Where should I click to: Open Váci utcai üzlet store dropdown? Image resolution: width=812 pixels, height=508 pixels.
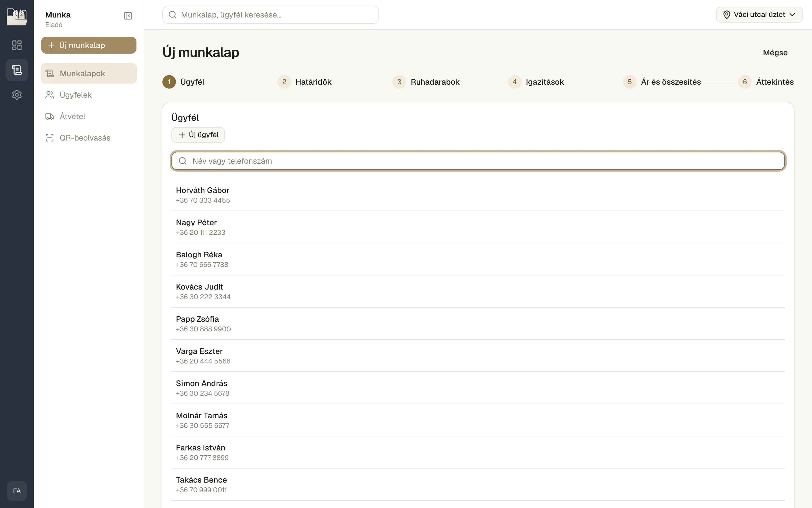coord(759,15)
